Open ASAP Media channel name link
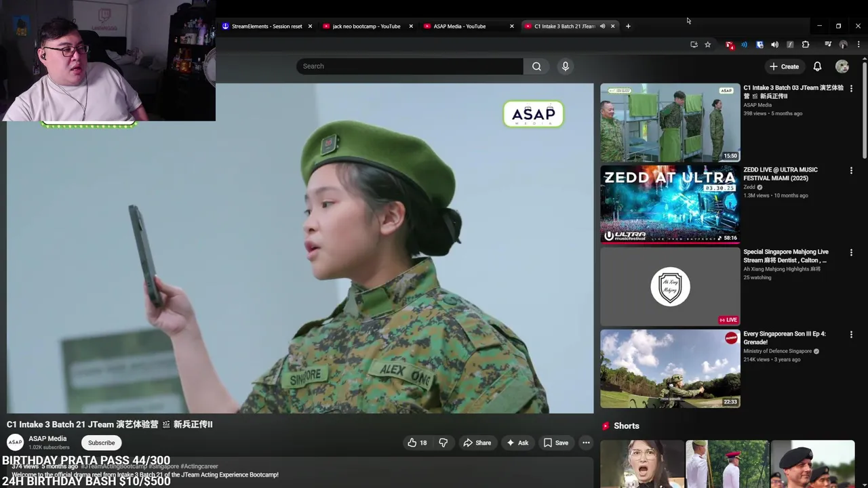Image resolution: width=868 pixels, height=488 pixels. [47, 439]
